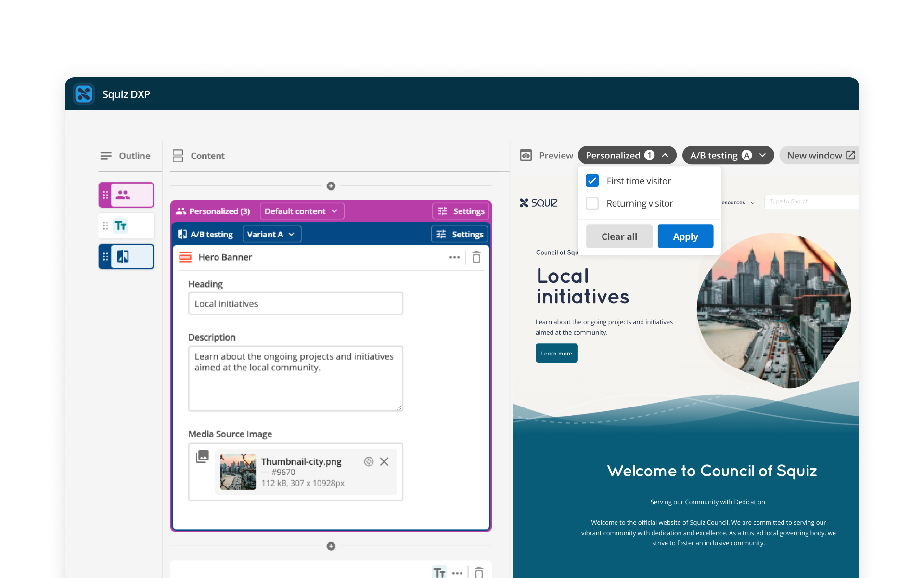
Task: Uncheck First time visitor
Action: pos(592,181)
